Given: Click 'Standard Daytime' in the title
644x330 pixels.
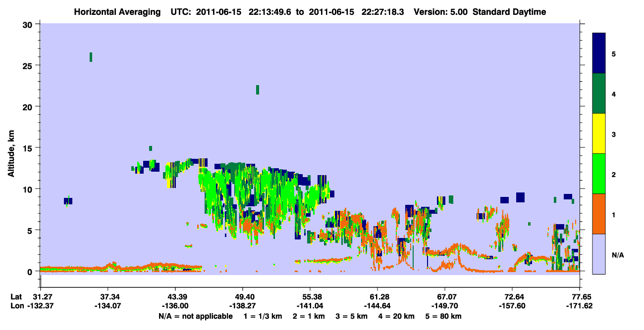Looking at the screenshot, I should click(x=509, y=12).
